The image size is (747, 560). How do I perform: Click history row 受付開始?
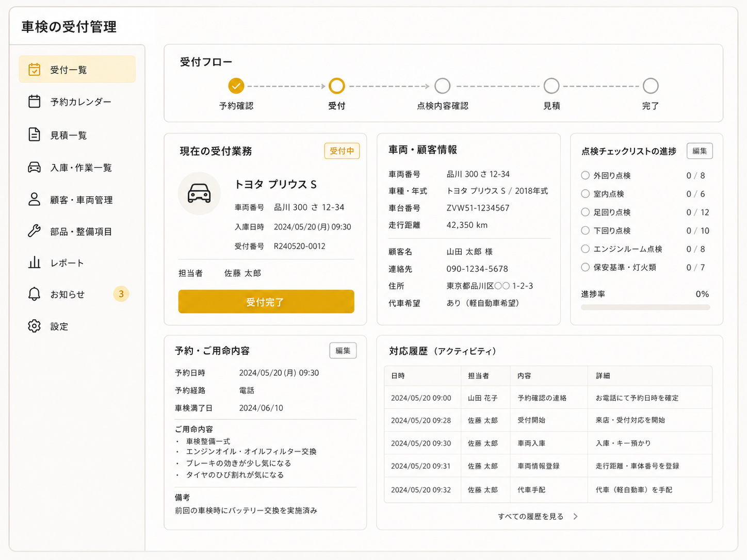point(548,420)
